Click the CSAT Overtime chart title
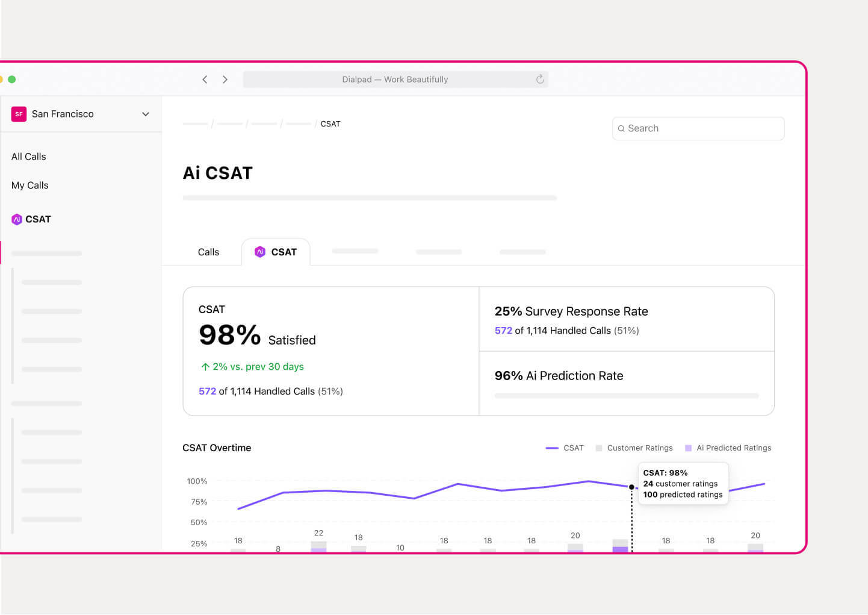Viewport: 868px width, 615px height. [217, 448]
